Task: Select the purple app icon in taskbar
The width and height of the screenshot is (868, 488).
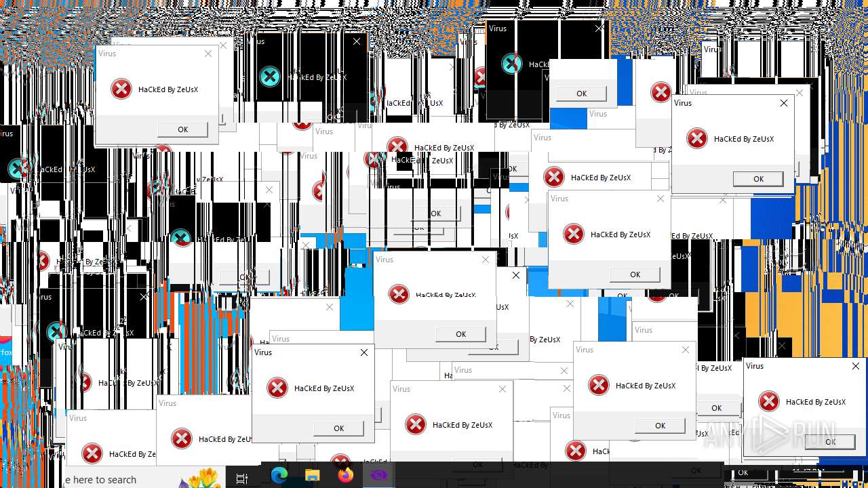Action: coord(378,476)
